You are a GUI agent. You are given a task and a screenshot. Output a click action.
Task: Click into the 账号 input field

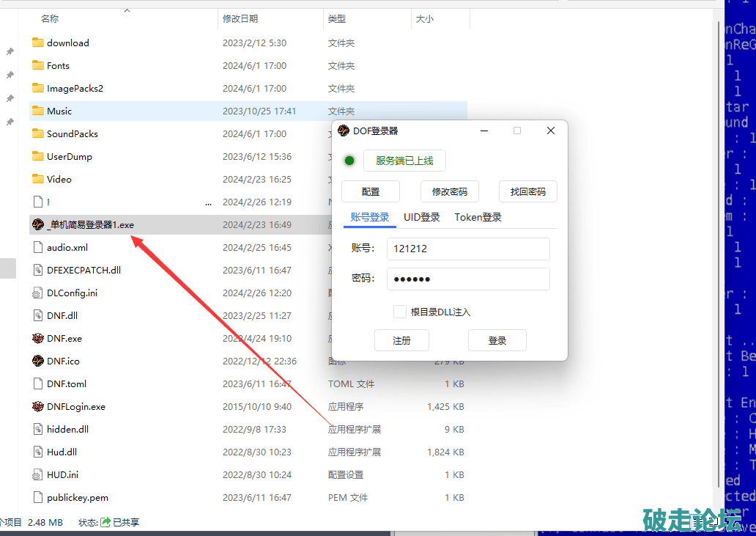(x=467, y=249)
